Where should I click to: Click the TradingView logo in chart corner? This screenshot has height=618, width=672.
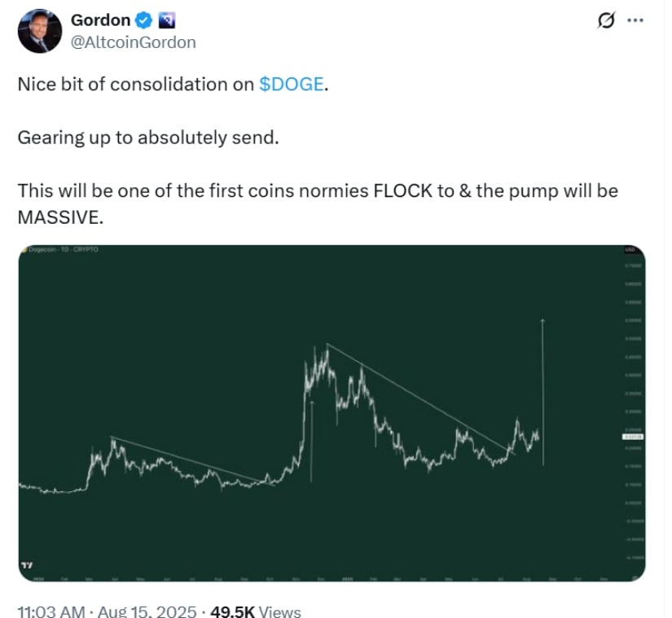coord(27,565)
